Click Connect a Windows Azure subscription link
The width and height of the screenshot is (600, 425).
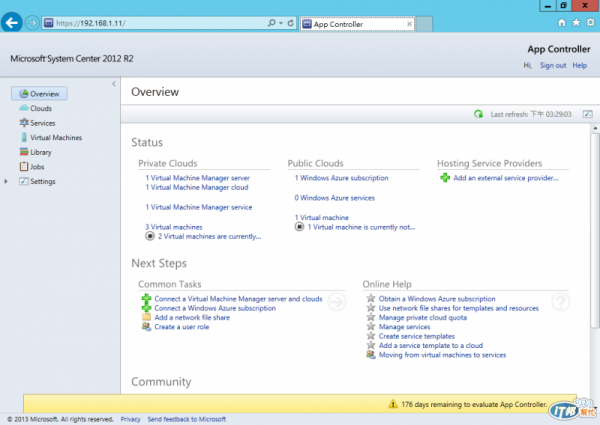215,308
